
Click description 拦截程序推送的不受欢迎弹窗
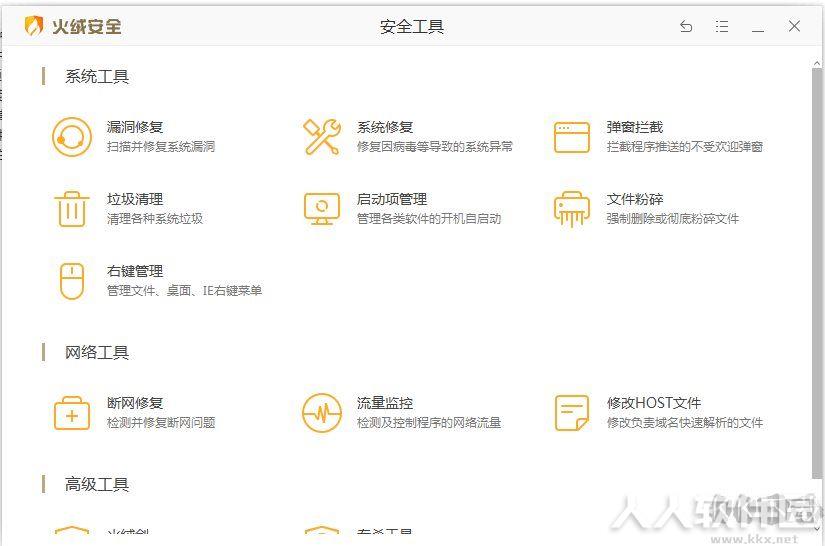coord(685,146)
